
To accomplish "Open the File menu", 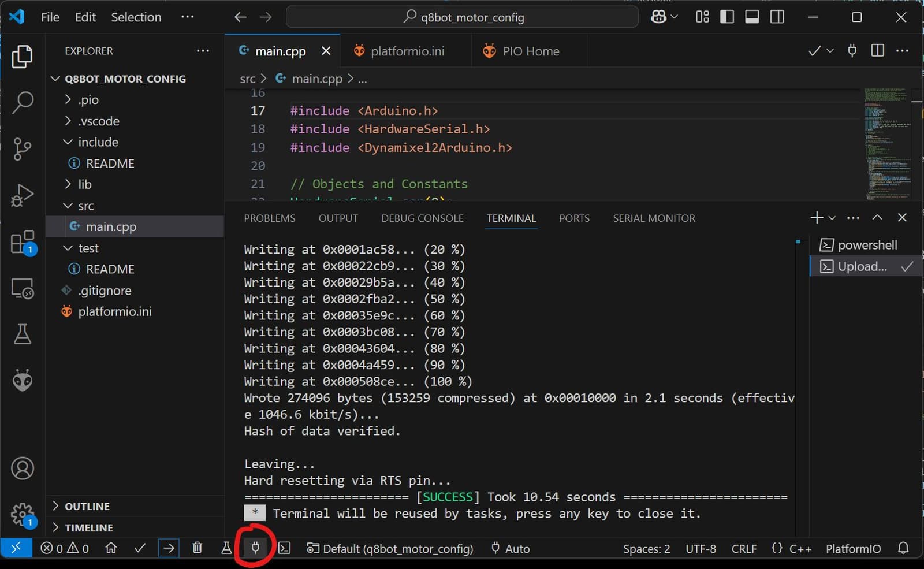I will point(50,17).
